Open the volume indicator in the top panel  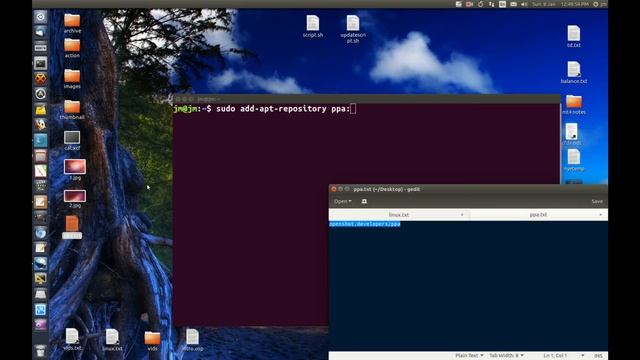pos(524,4)
